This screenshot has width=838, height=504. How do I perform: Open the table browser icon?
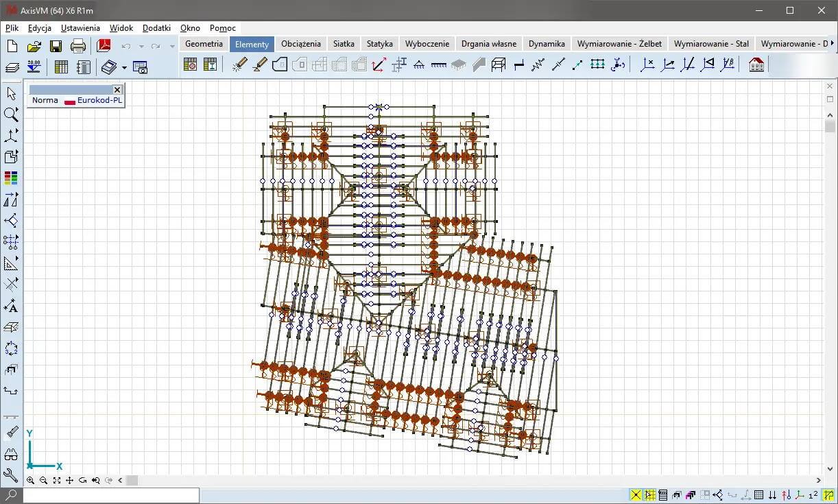click(x=61, y=67)
